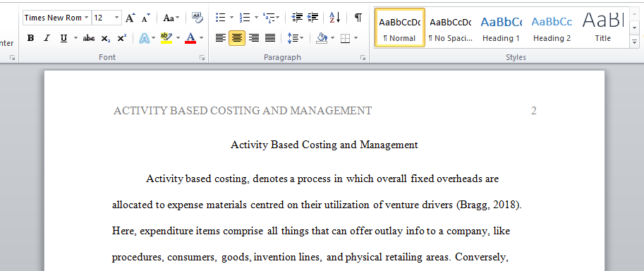Toggle show paragraph marks

(358, 18)
